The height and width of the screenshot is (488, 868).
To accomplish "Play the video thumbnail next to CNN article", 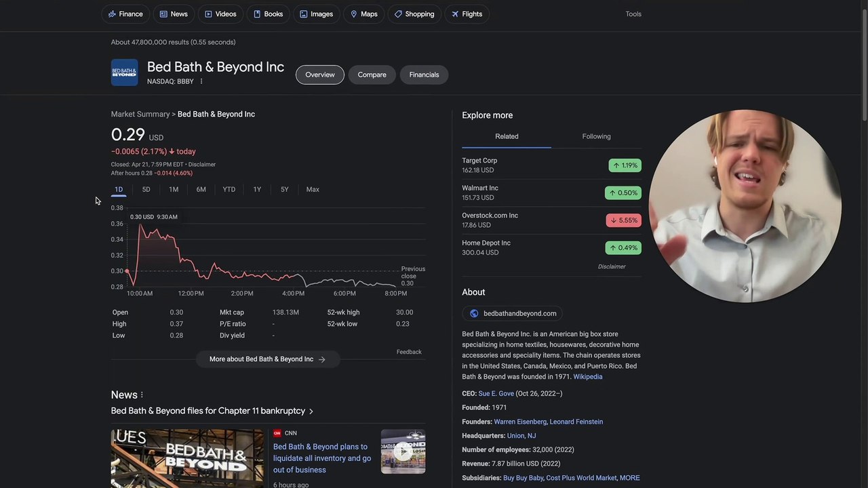I will click(x=403, y=451).
